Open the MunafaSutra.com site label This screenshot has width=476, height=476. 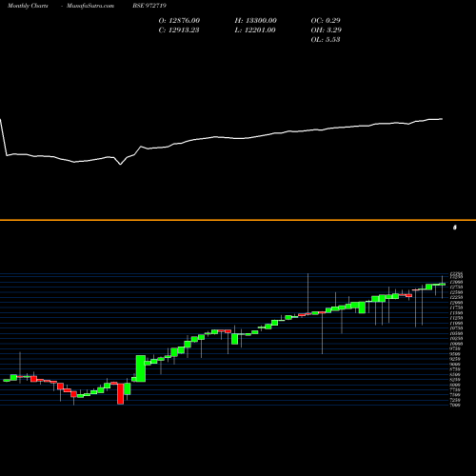(90, 6)
